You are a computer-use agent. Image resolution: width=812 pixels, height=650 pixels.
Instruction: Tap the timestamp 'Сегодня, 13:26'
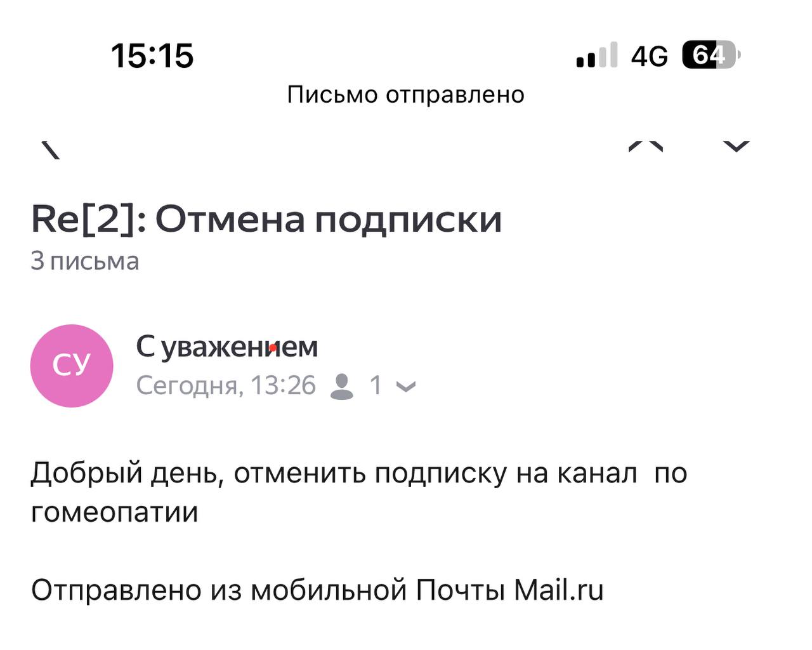tap(226, 385)
